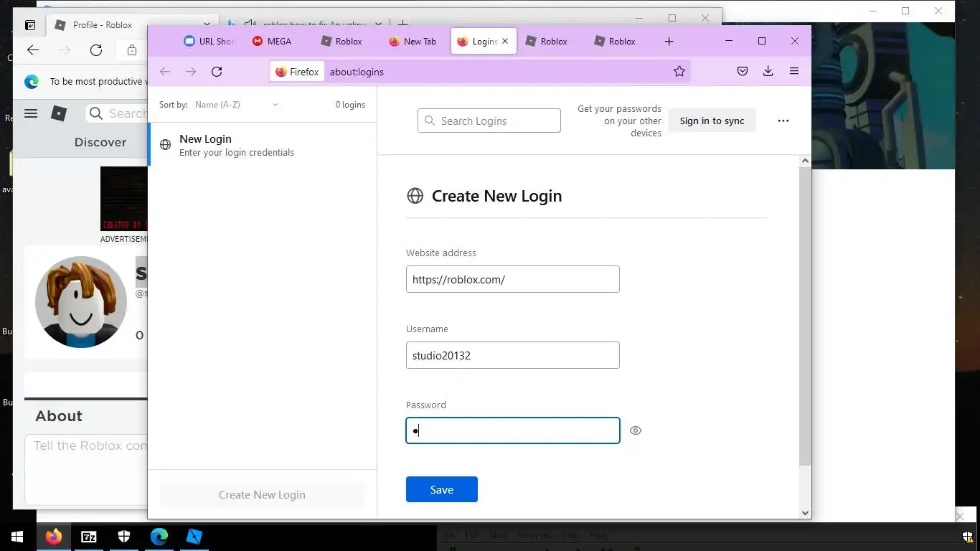Click the Roblox logo icon in Edge
Image resolution: width=980 pixels, height=551 pixels.
59,113
